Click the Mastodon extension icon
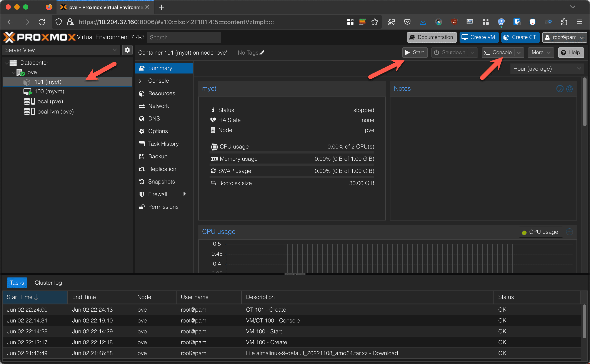Screen dimensions: 590x364 click(501, 22)
